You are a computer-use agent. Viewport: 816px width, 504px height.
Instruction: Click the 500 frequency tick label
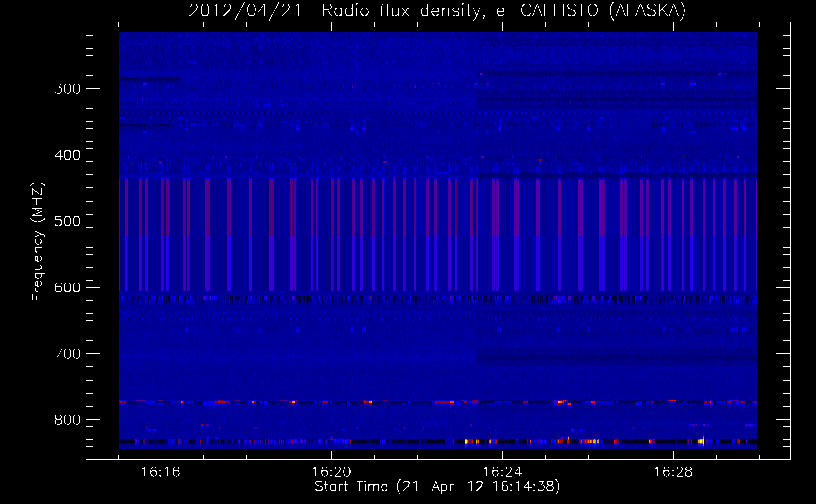68,221
